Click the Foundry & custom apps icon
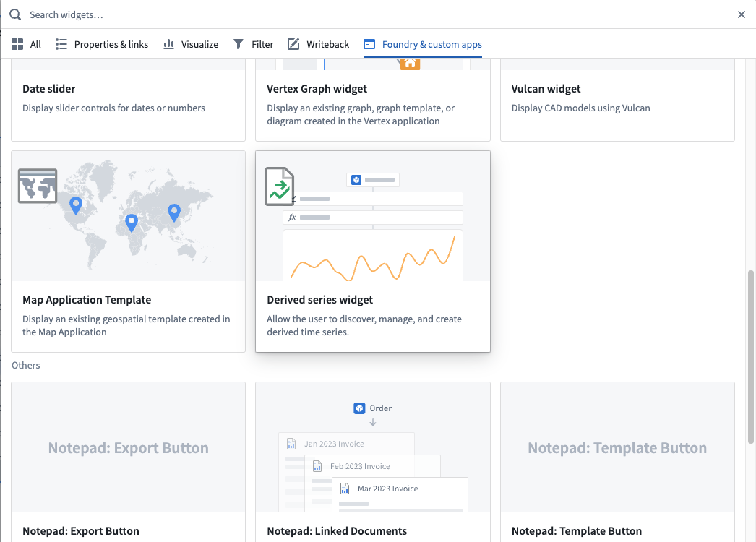The width and height of the screenshot is (756, 542). tap(369, 44)
